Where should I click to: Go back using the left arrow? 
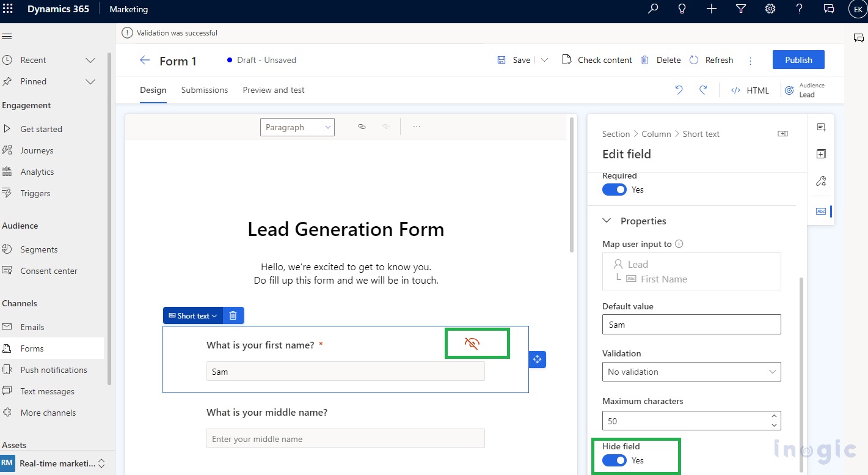[x=145, y=60]
